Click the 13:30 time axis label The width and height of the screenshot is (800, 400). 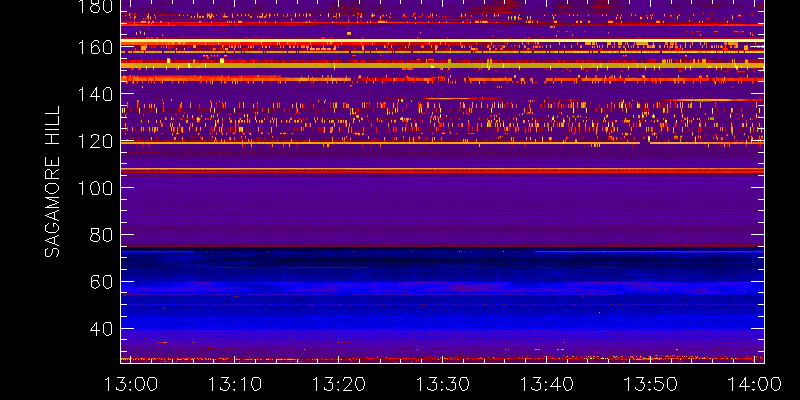tap(443, 384)
